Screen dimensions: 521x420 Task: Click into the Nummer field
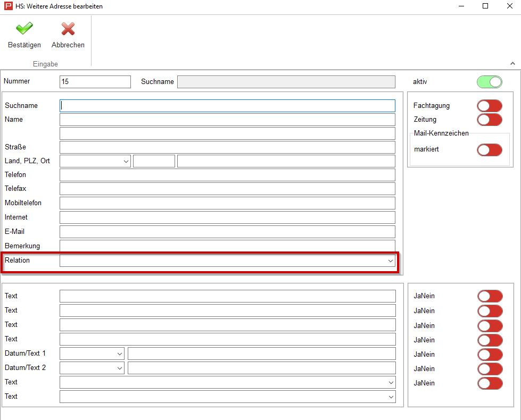tap(95, 82)
